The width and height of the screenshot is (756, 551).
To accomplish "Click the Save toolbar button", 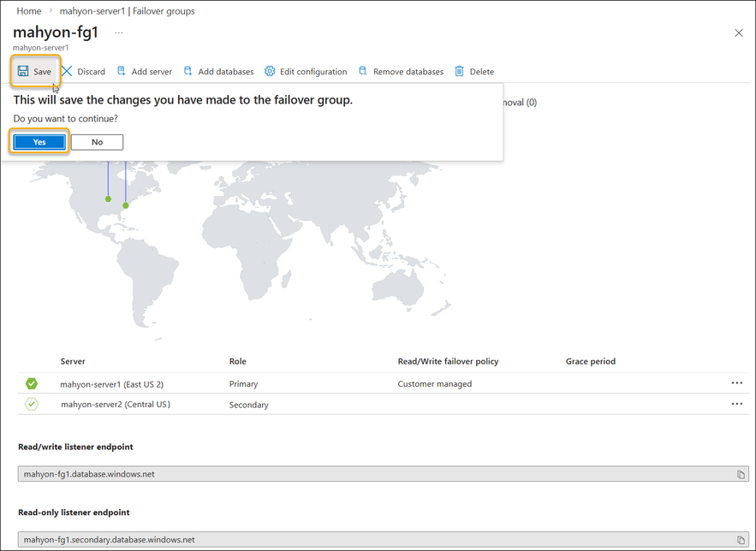I will point(35,71).
